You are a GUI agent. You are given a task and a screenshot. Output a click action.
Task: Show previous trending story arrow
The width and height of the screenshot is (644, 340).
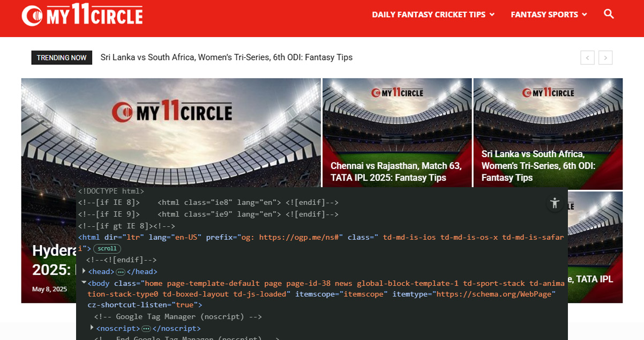587,58
